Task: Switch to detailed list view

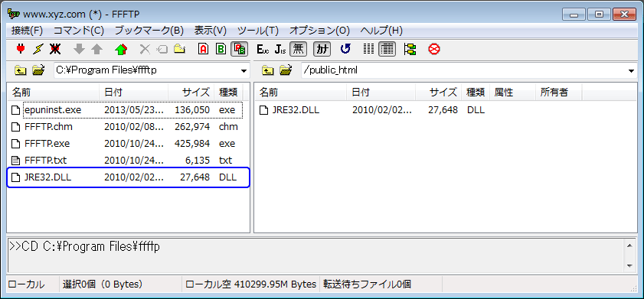Action: tap(387, 50)
